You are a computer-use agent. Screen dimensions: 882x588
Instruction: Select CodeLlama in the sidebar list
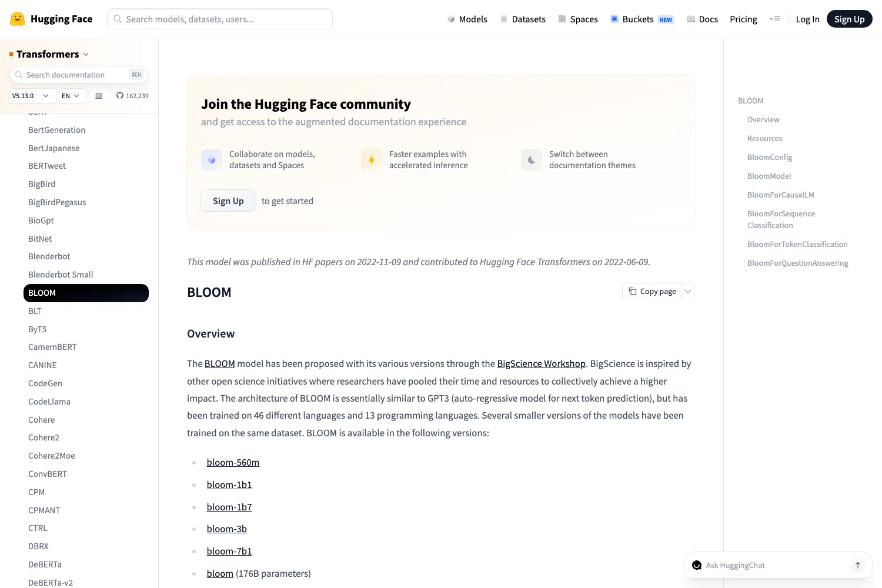[x=49, y=402]
